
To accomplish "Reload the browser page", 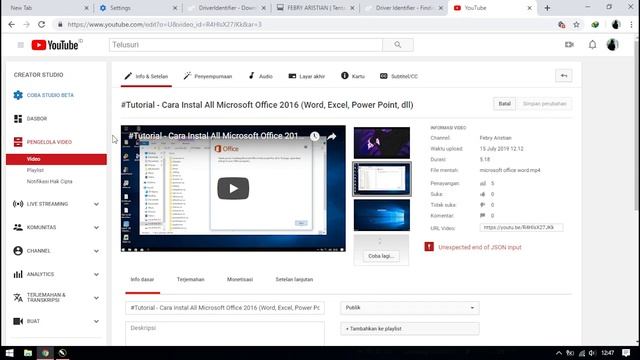I will pos(42,24).
